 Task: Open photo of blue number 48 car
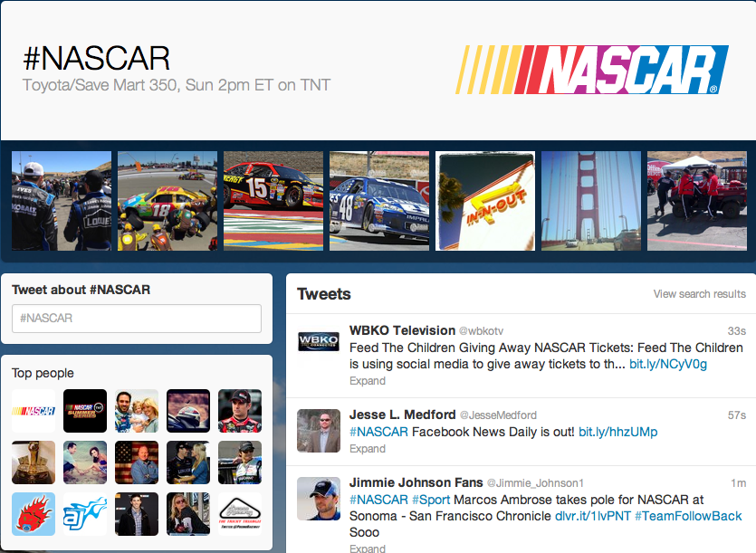379,201
